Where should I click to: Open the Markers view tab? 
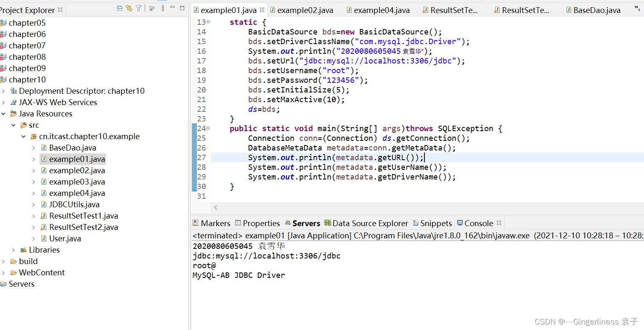pyautogui.click(x=212, y=223)
